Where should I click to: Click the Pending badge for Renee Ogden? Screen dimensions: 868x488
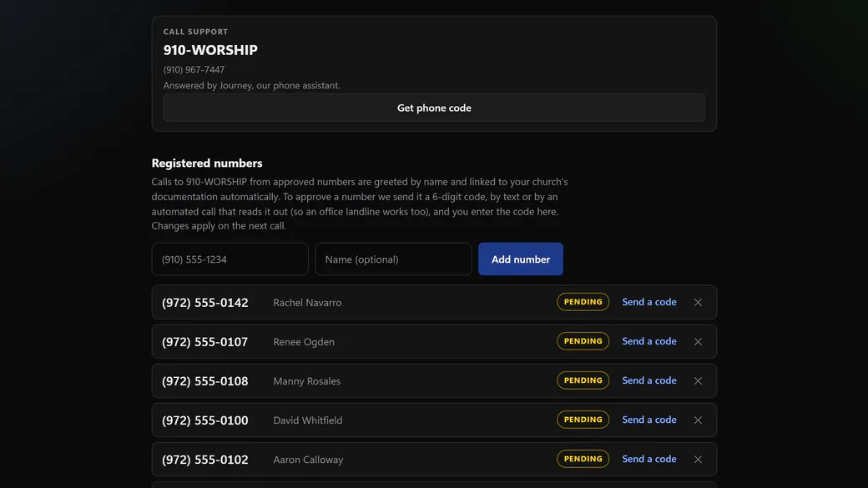[583, 341]
